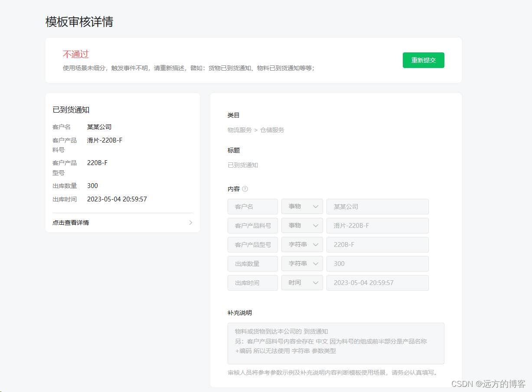Open type dropdown for 出库数量 row

(x=302, y=264)
